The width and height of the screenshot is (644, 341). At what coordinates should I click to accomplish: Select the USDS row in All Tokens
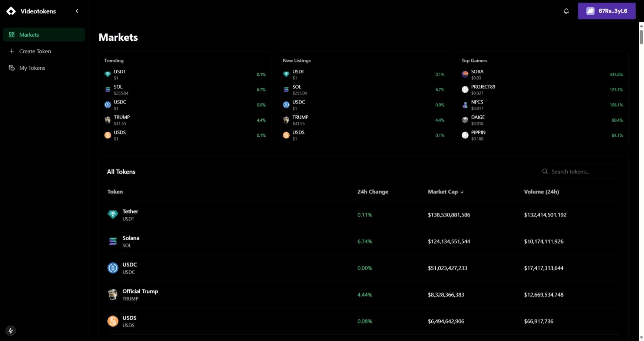tap(363, 321)
